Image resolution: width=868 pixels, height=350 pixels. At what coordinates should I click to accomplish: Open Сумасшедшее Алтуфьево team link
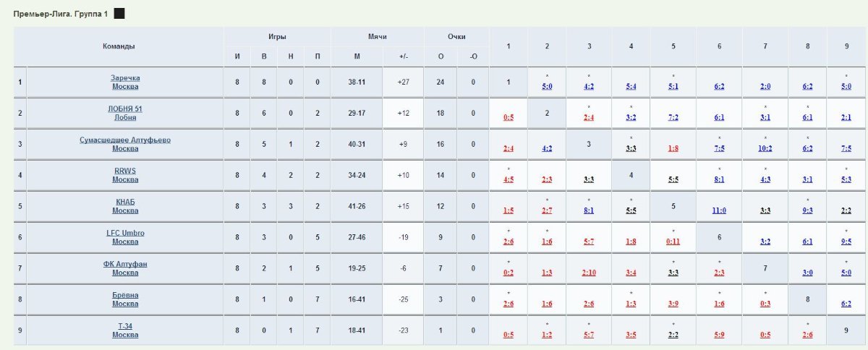[125, 140]
